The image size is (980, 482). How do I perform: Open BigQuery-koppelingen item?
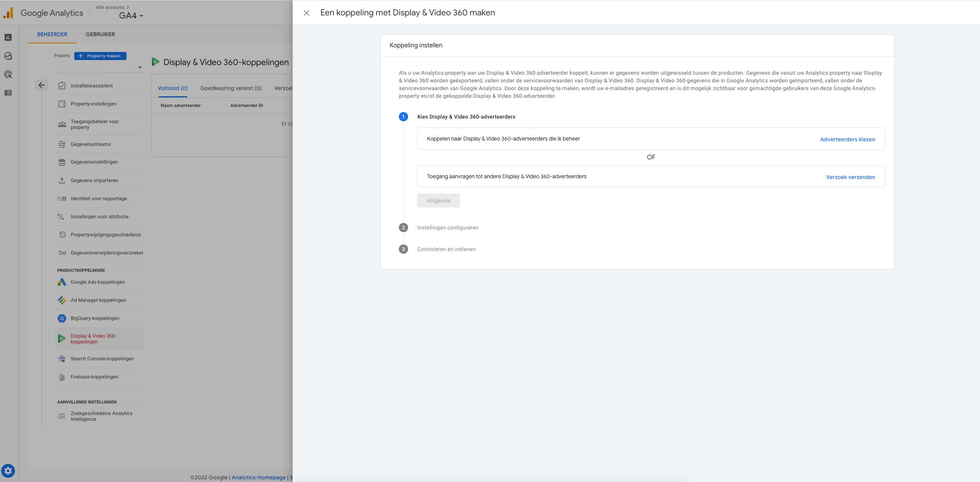pos(95,318)
